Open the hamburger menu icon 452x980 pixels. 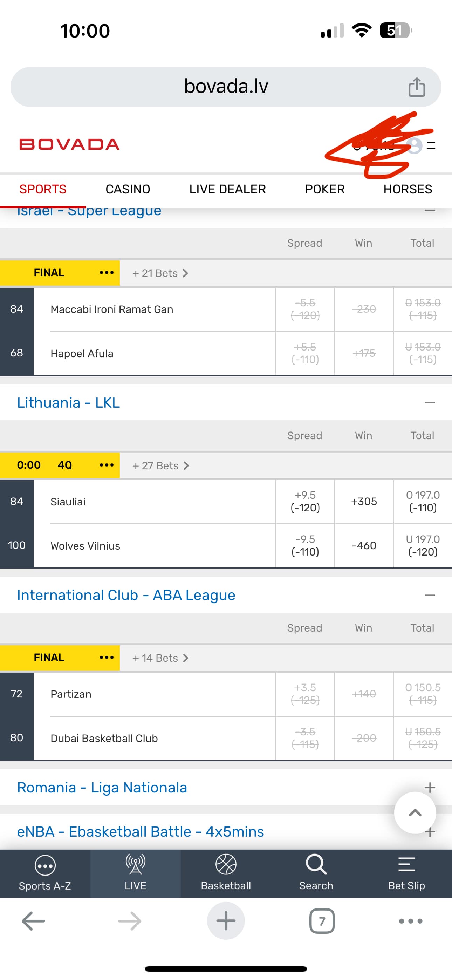pyautogui.click(x=431, y=145)
